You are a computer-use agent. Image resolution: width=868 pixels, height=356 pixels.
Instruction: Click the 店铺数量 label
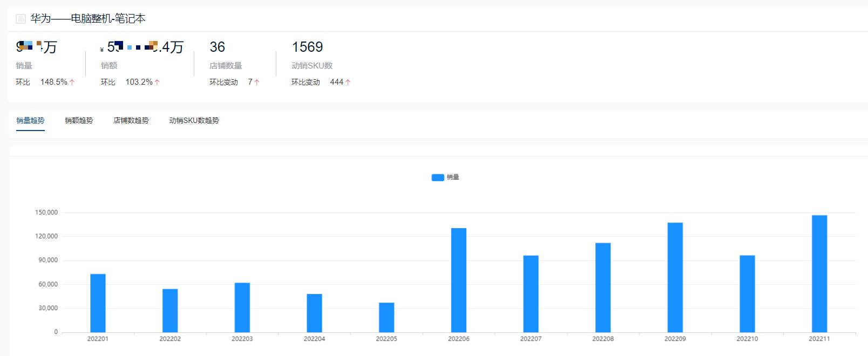226,65
